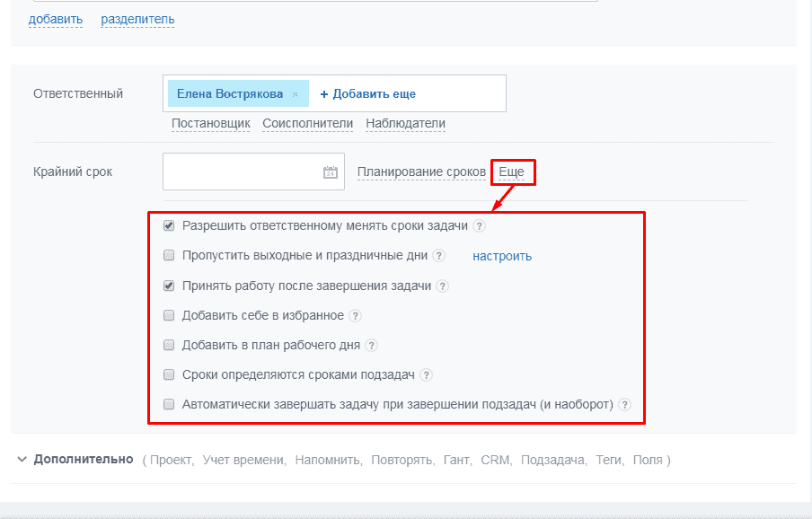Click help icon for 'Автоматически завершать задачу' option
Viewport: 812px width, 519px height.
(x=624, y=405)
